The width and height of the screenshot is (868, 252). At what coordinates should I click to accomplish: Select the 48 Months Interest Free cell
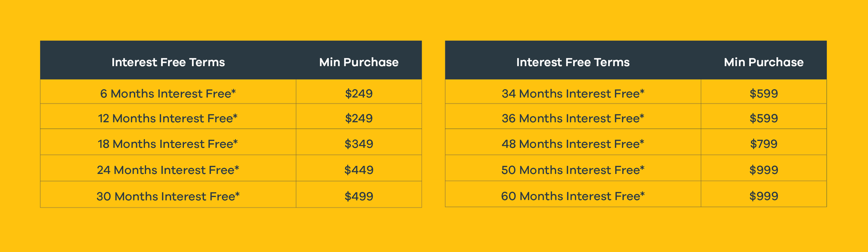click(573, 144)
